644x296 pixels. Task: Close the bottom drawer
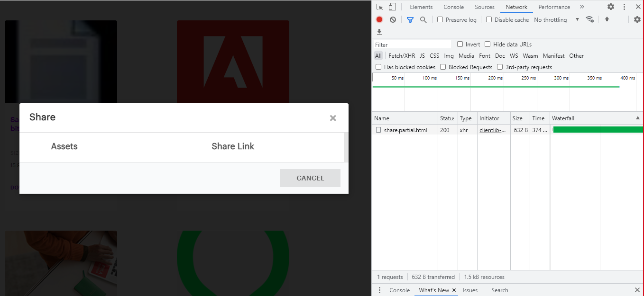tap(637, 290)
